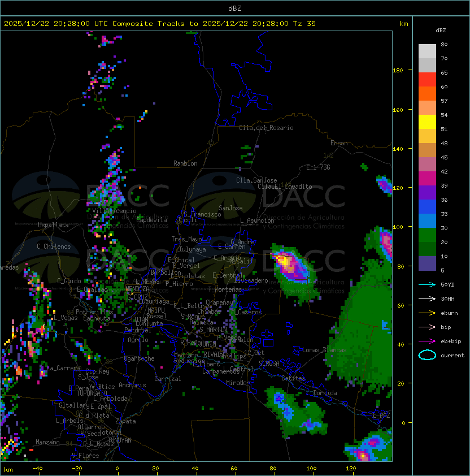470x476 pixels.
Task: Click the 'Ugarteche' map label
Action: (x=140, y=358)
